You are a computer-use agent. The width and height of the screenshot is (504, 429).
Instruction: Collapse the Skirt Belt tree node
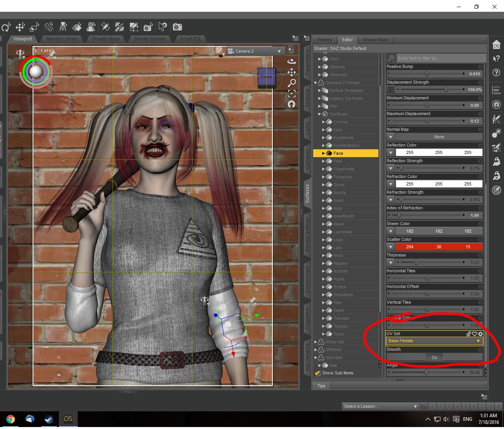pos(316,357)
